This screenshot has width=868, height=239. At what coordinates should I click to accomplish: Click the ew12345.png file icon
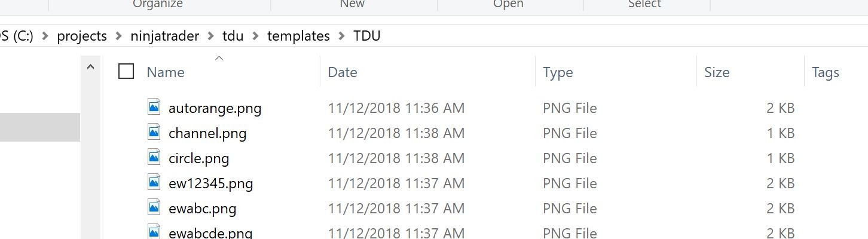point(154,183)
